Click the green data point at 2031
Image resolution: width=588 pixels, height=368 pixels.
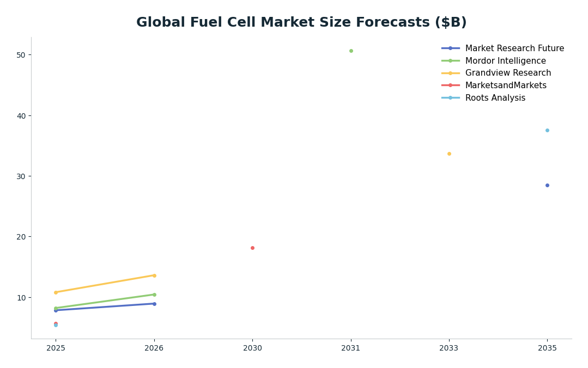(x=351, y=51)
